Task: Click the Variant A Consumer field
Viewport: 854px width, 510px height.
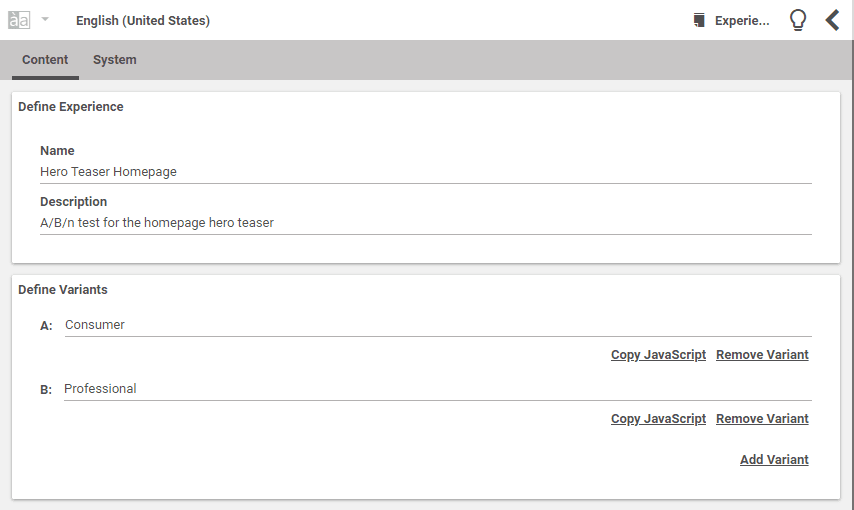Action: coord(437,325)
